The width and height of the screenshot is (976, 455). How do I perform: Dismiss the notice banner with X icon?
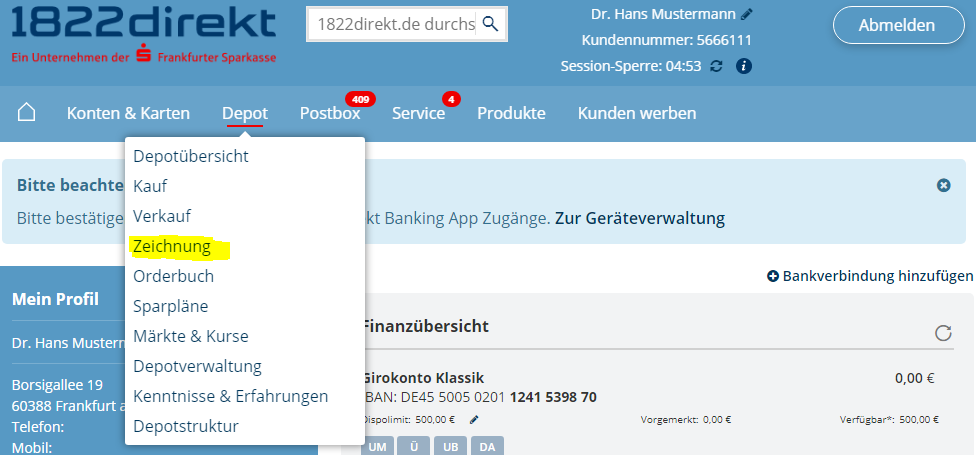tap(943, 185)
